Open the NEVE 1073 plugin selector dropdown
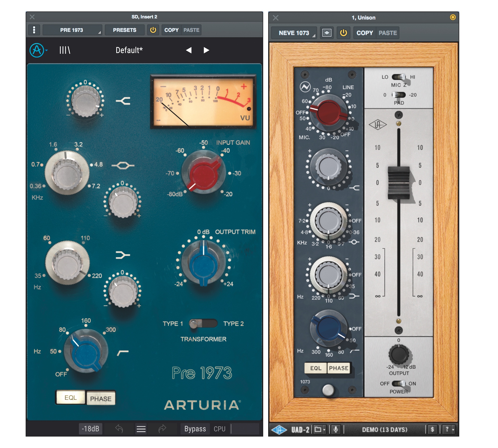Screen dimensions: 498x448 pos(294,33)
